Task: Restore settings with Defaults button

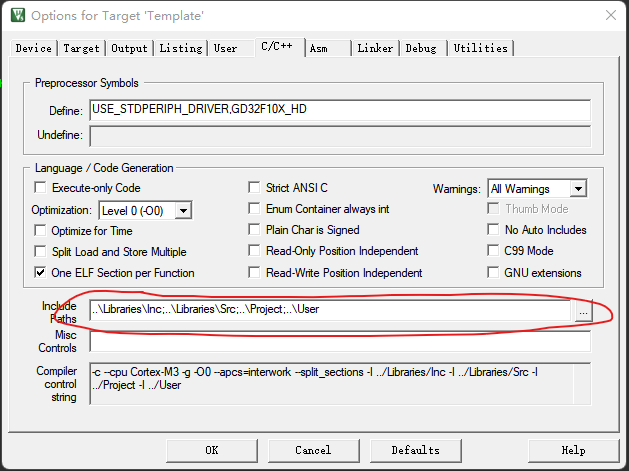Action: [416, 451]
